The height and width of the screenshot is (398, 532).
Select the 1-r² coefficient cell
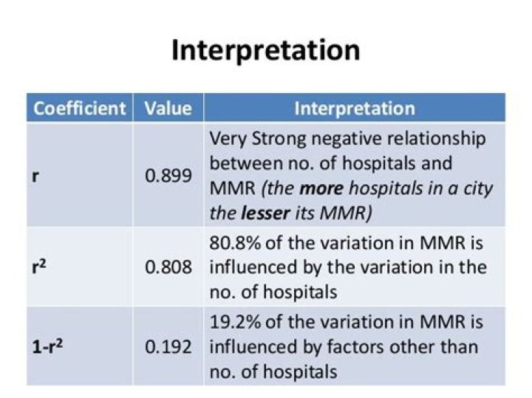80,346
